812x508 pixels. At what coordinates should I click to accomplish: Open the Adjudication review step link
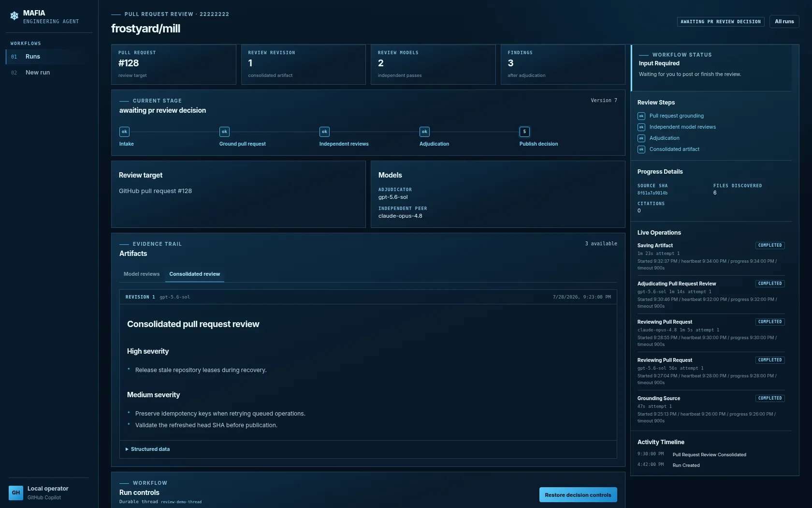pos(664,138)
